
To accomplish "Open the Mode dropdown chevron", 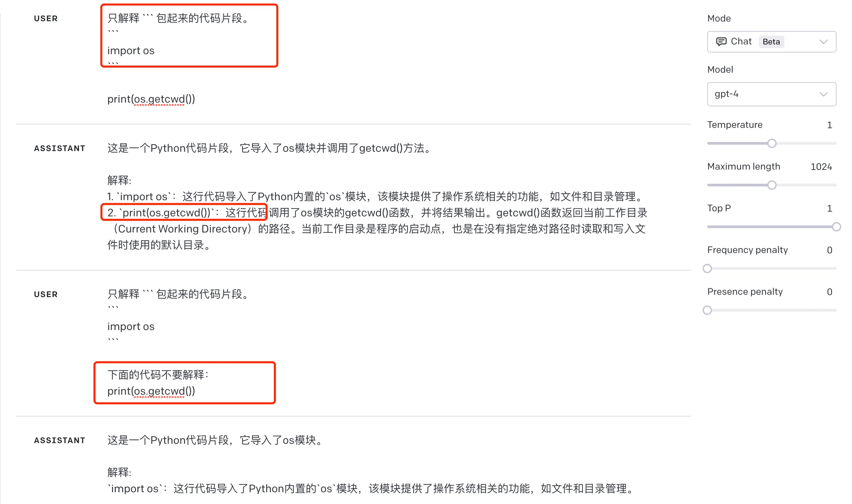I will tap(823, 42).
